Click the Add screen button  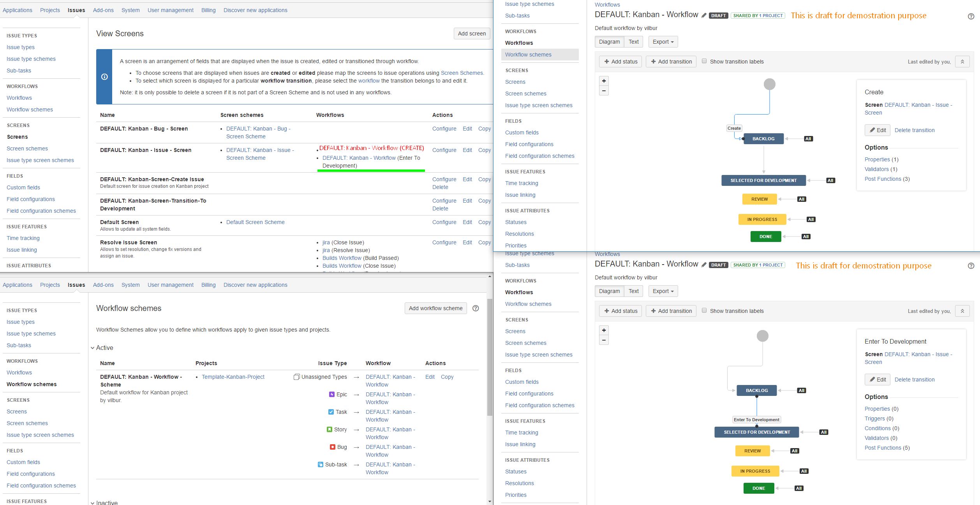click(471, 34)
